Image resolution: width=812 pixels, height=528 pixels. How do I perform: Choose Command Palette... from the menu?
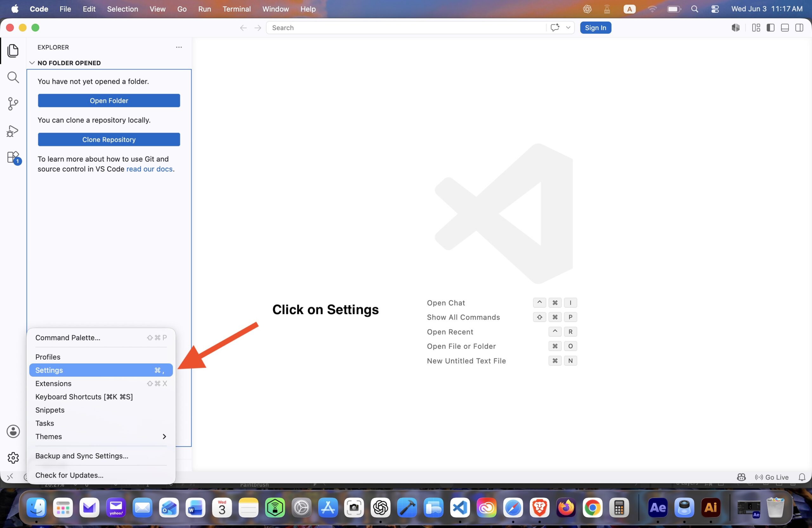click(x=101, y=338)
